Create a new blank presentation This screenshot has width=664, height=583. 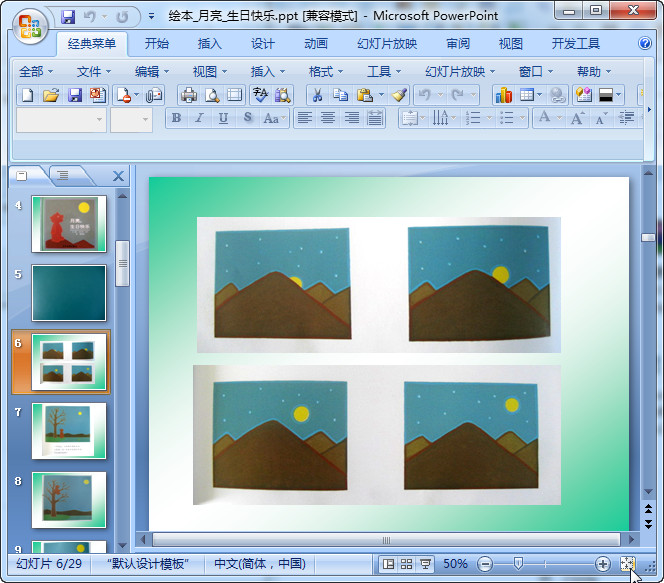coord(28,95)
